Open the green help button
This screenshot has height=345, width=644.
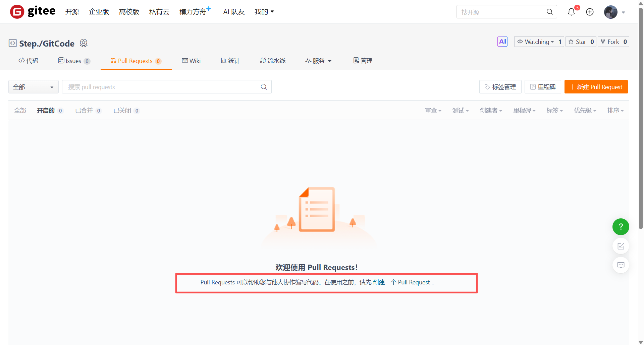pos(621,227)
